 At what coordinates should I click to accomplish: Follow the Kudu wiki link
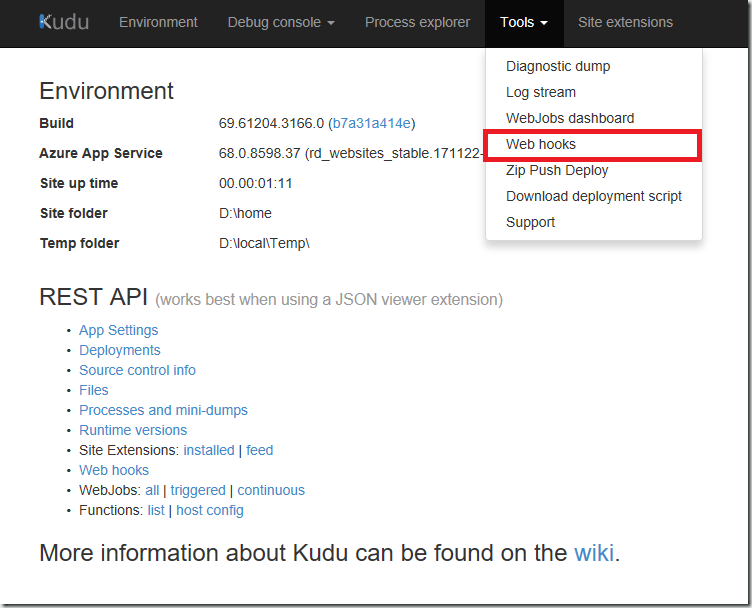(594, 553)
